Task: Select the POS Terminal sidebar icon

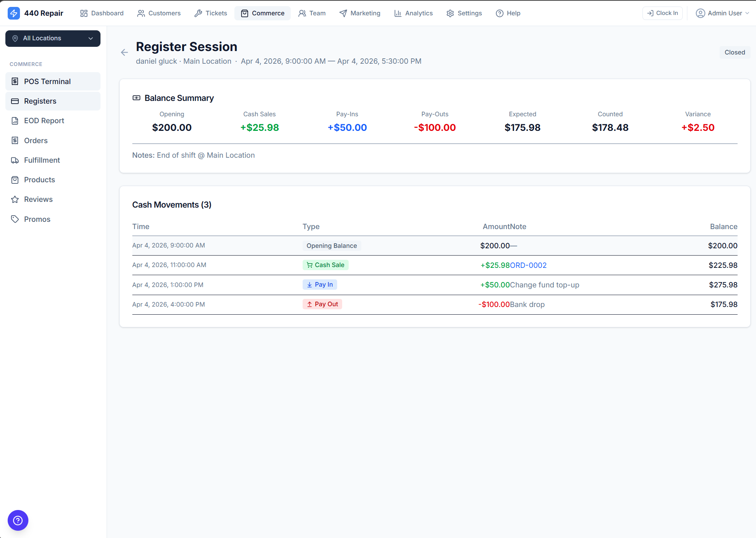Action: [15, 81]
